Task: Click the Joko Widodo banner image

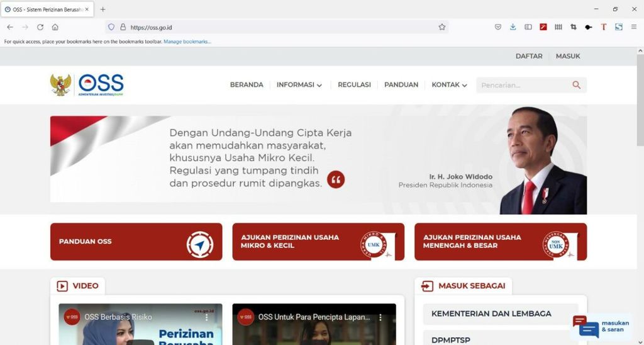Action: pyautogui.click(x=318, y=159)
